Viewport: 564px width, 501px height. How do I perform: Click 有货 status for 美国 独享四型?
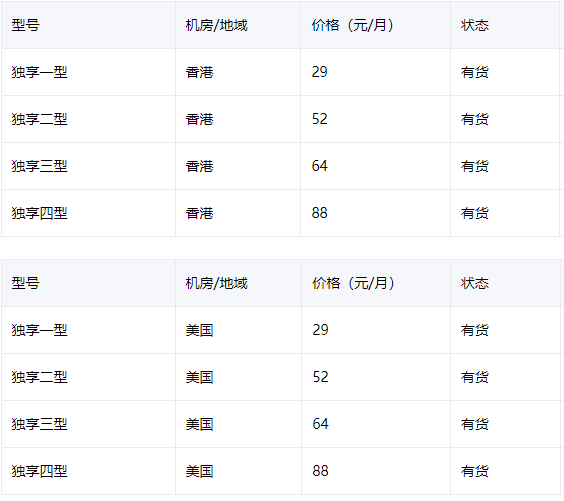click(x=474, y=471)
